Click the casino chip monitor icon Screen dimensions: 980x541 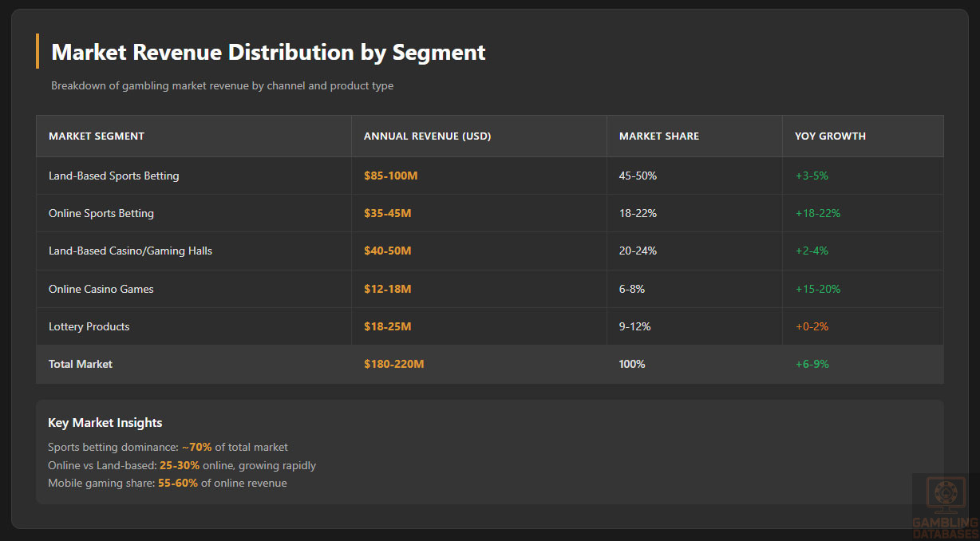pyautogui.click(x=945, y=495)
